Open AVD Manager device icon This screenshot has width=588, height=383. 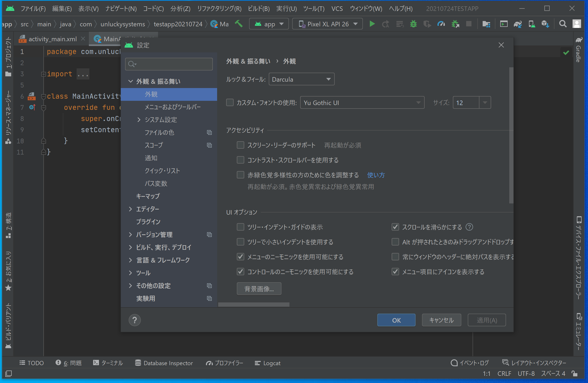point(532,24)
